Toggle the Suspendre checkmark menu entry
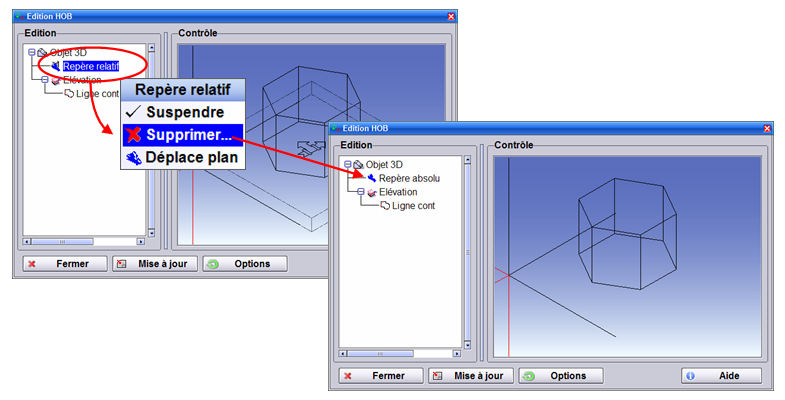785x400 pixels. [x=181, y=112]
